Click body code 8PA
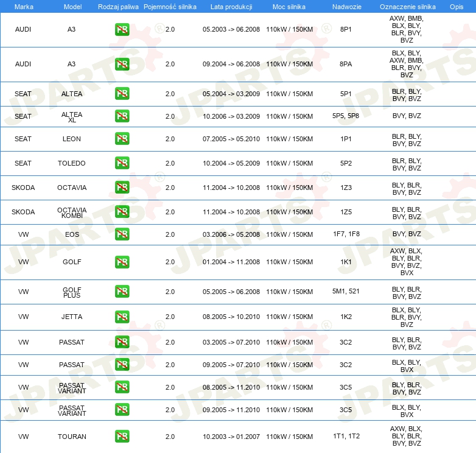Screen dimensions: 476x453 [x=346, y=64]
